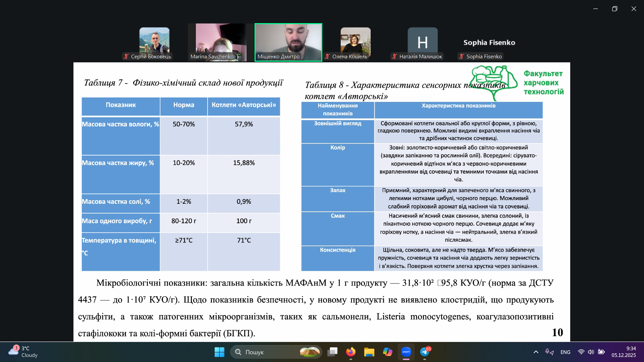Screen dimensions: 644x362
Task: Open the clock and date flyout
Action: click(x=623, y=352)
